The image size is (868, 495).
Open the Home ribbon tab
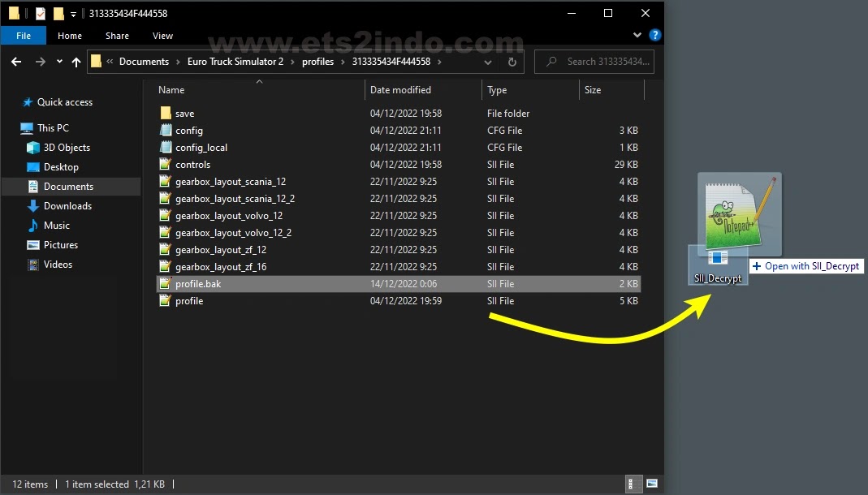click(70, 36)
